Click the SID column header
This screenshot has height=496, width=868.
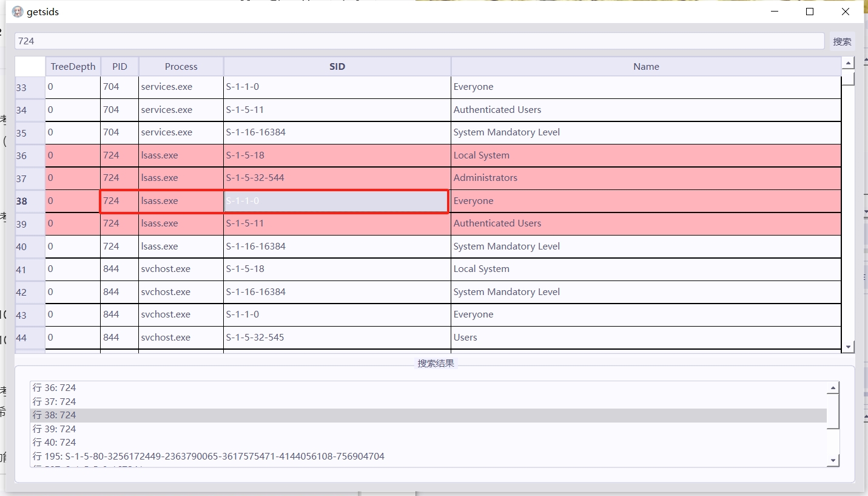pyautogui.click(x=337, y=67)
